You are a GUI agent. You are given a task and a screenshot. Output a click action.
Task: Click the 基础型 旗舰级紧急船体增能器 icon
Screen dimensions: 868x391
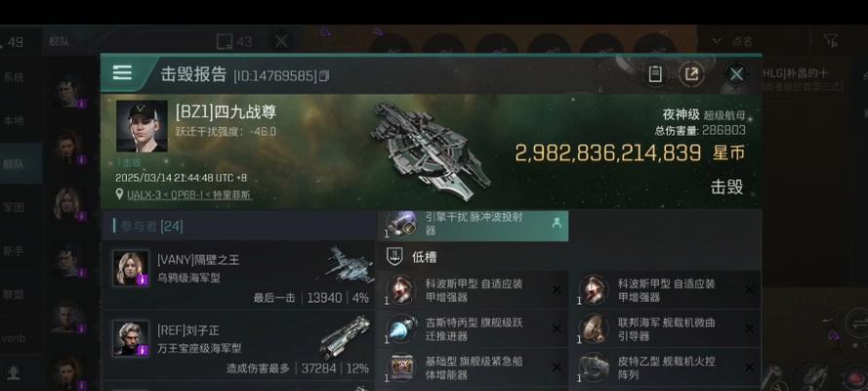coord(400,367)
